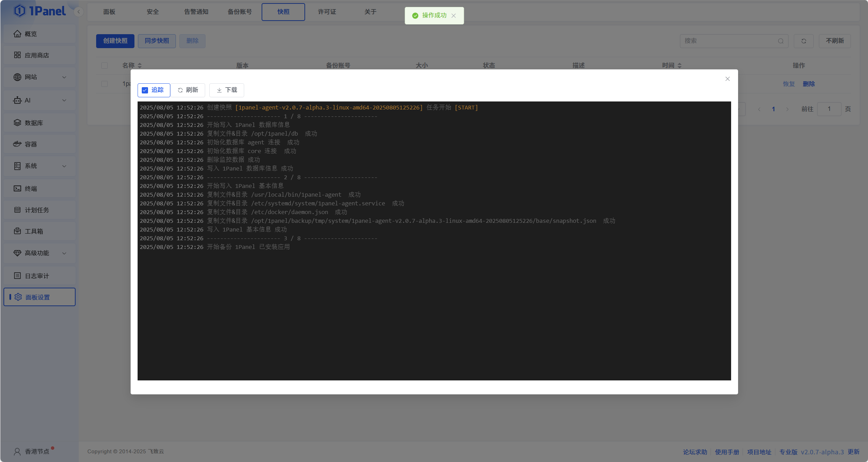Click the toolbar 删除 button
868x462 pixels.
(192, 41)
